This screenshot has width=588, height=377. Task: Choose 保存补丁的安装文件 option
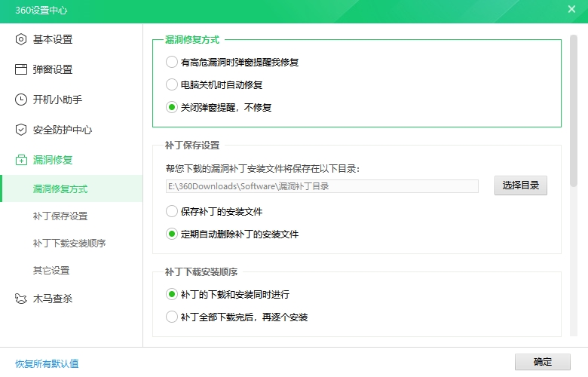tap(172, 212)
